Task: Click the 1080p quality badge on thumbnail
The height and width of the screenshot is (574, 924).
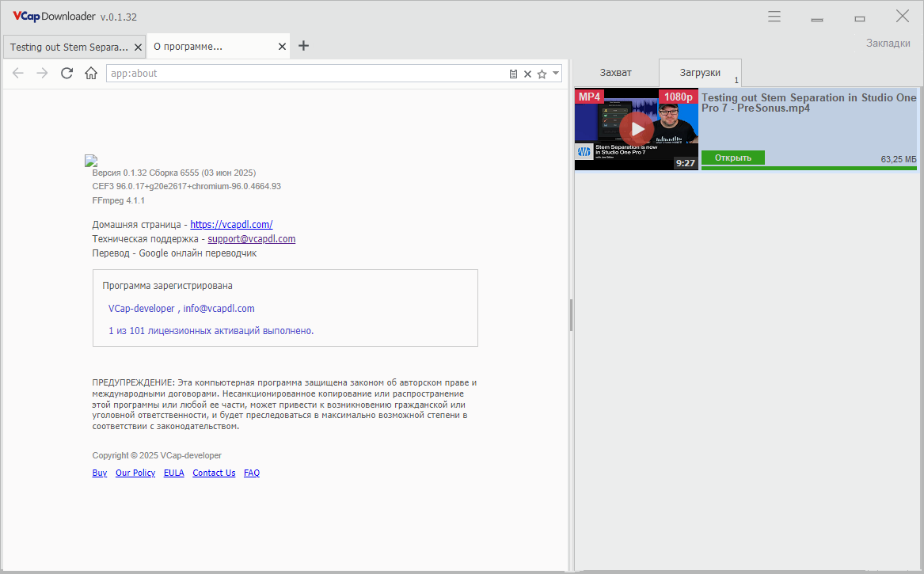Action: [x=679, y=97]
